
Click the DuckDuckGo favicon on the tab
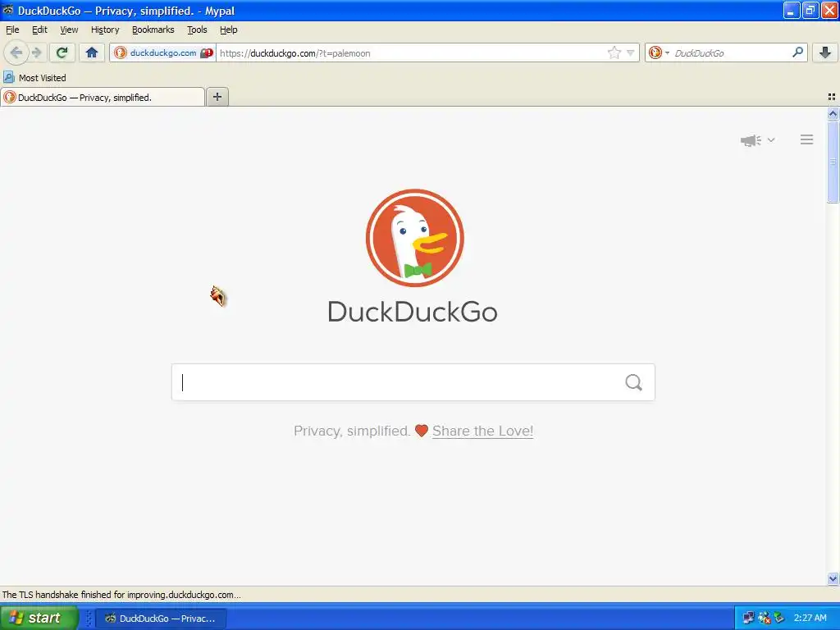point(10,97)
